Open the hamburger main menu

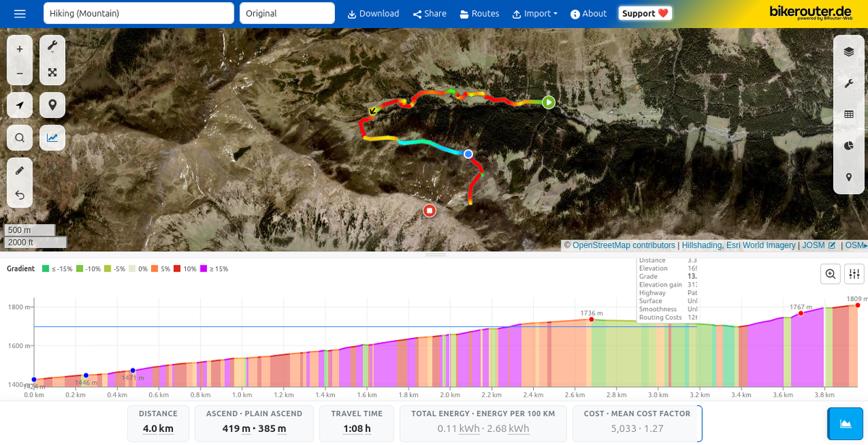[x=20, y=14]
